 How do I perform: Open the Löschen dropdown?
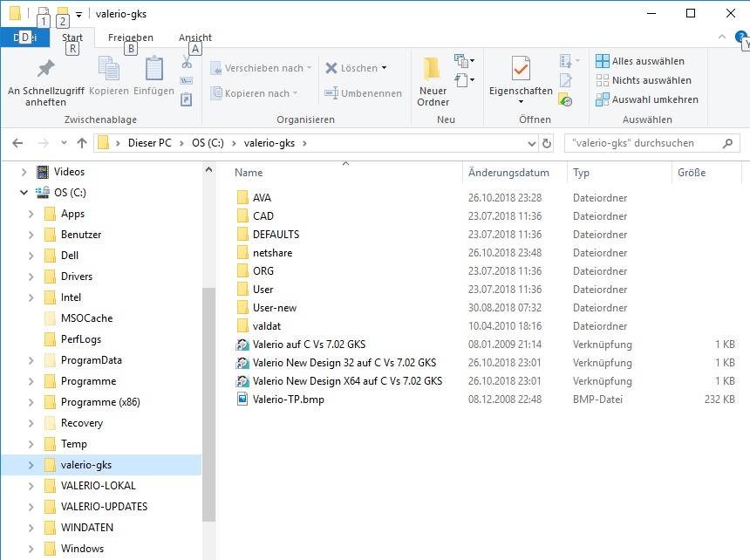(357, 68)
